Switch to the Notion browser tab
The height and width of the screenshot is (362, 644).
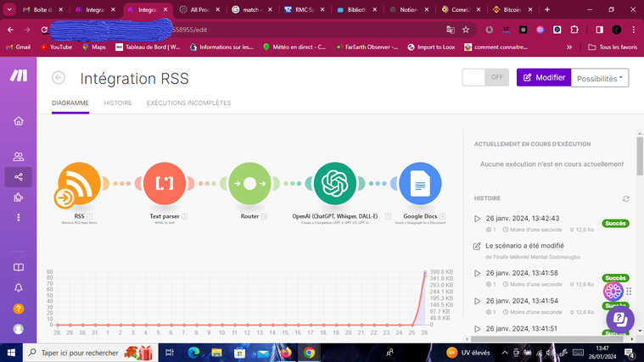[410, 9]
